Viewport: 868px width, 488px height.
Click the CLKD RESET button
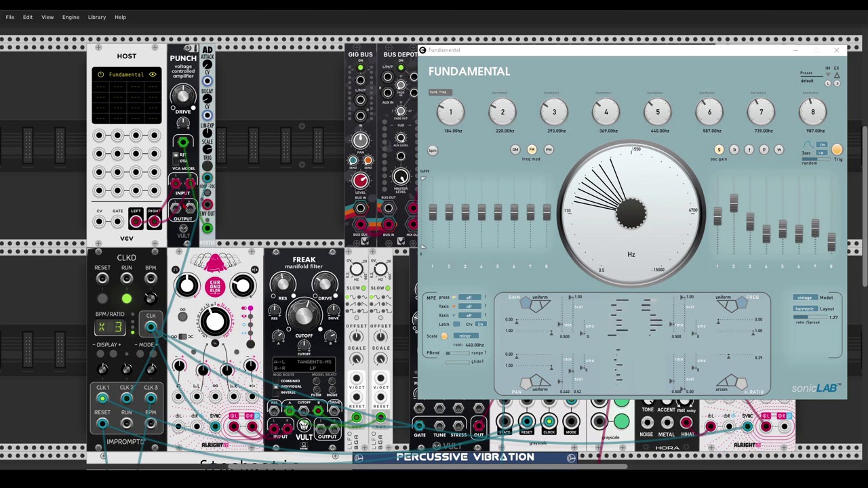point(102,298)
